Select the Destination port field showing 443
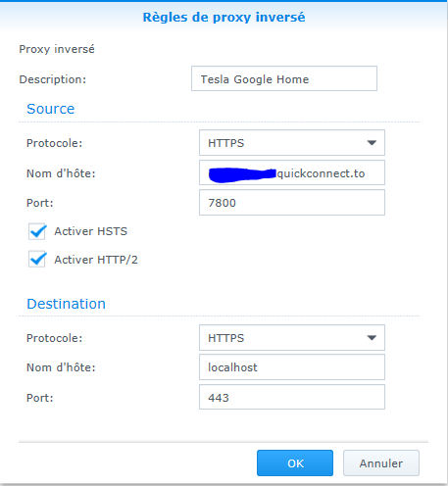 pos(292,397)
